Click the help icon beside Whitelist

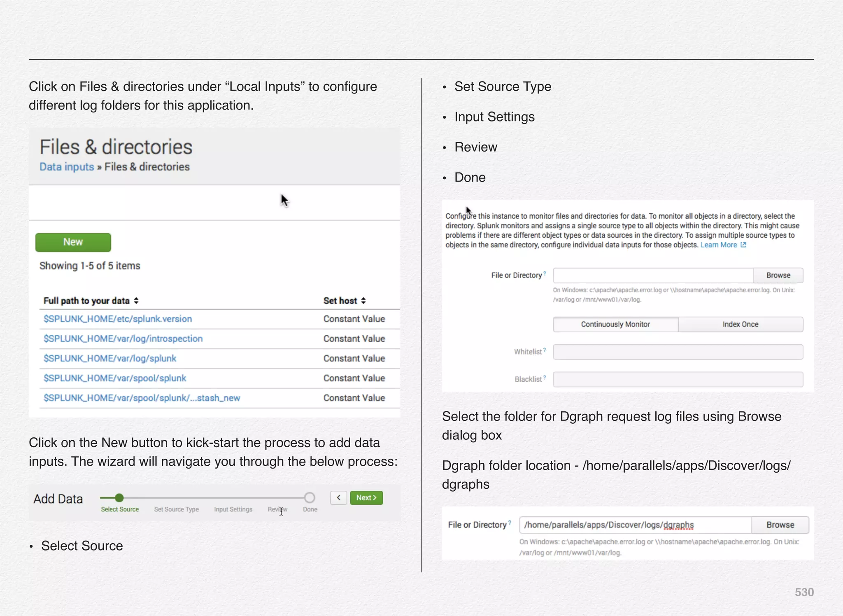[545, 350]
